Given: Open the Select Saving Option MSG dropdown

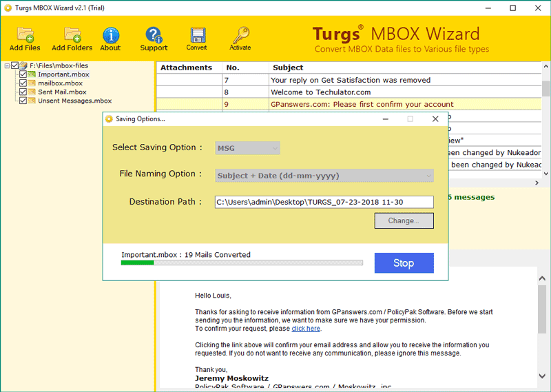Looking at the screenshot, I should (x=247, y=148).
